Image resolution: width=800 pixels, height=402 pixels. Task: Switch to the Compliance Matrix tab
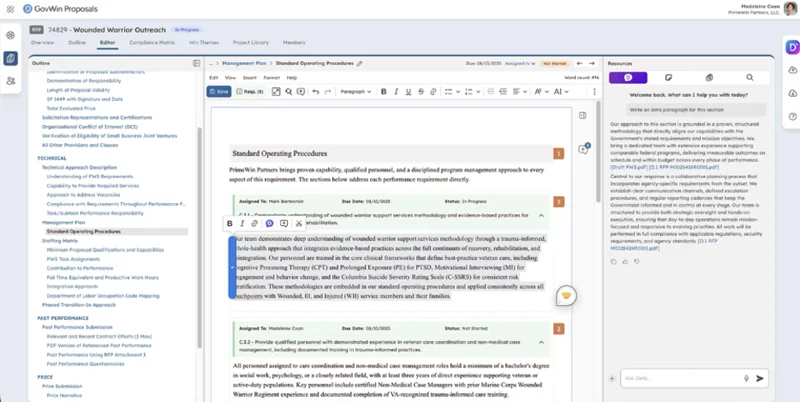(152, 42)
